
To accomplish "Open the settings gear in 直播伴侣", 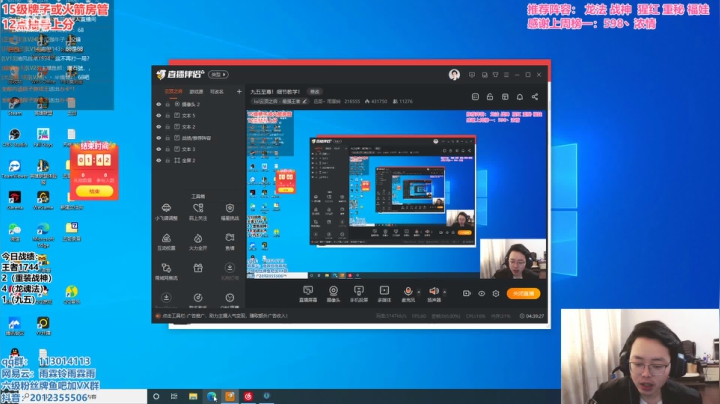I will pos(496,293).
